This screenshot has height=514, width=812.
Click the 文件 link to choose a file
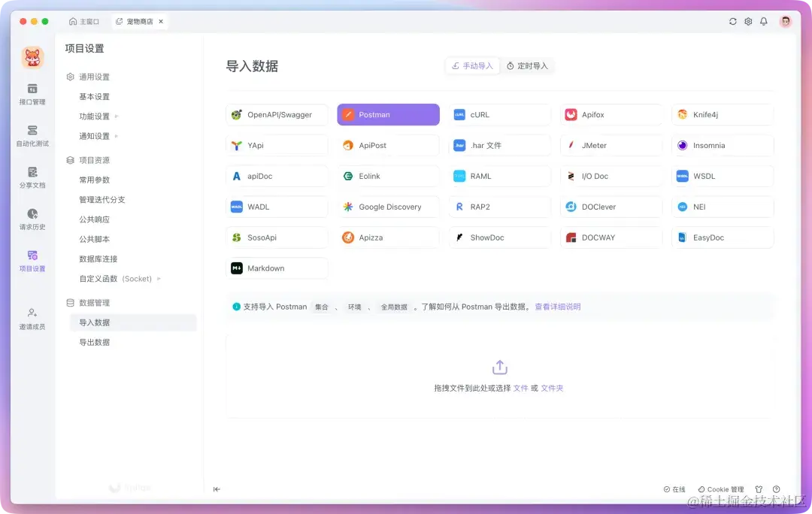pos(522,386)
